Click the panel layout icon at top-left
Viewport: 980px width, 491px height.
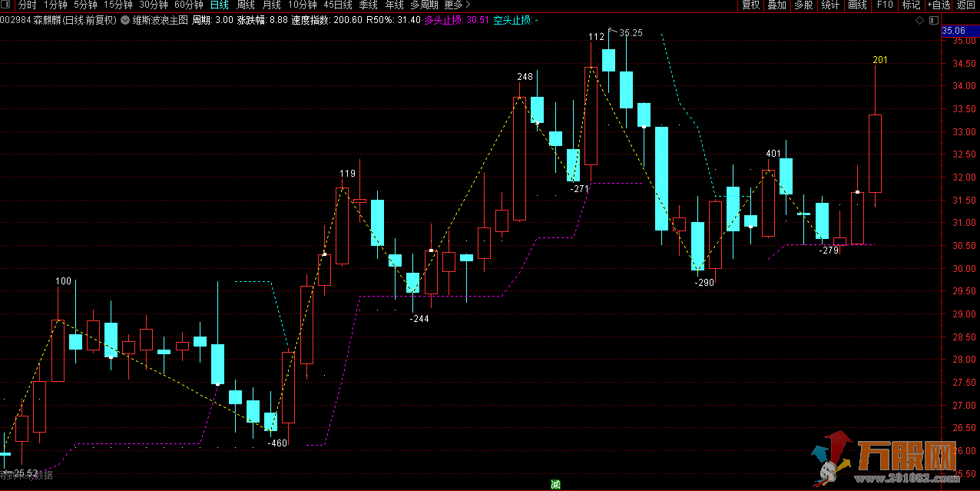(x=7, y=5)
